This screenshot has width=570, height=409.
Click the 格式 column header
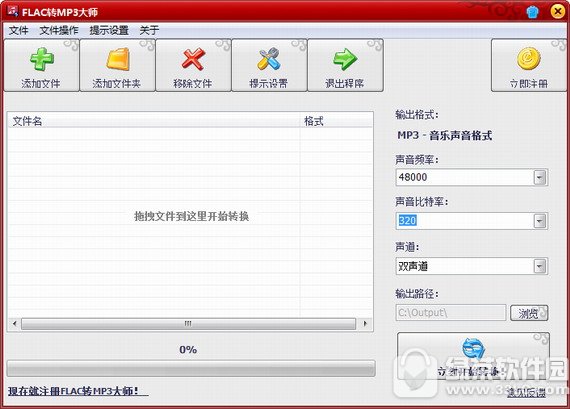point(336,121)
